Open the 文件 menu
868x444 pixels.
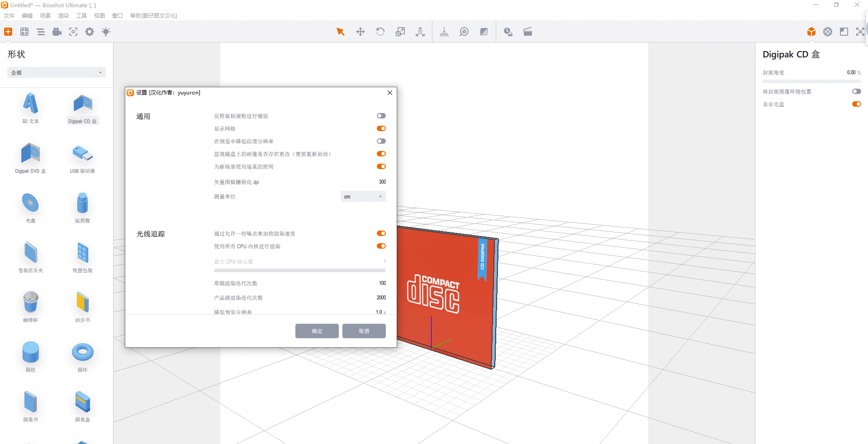9,15
